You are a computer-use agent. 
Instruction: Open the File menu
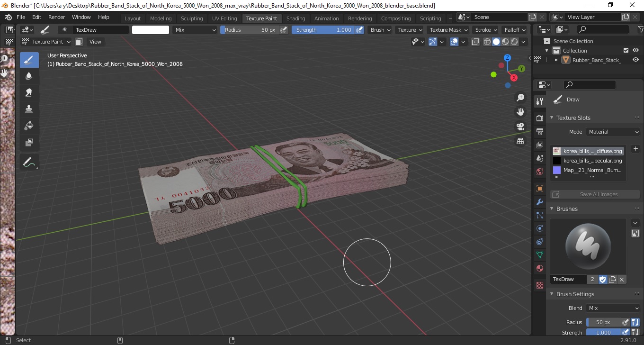(x=21, y=17)
